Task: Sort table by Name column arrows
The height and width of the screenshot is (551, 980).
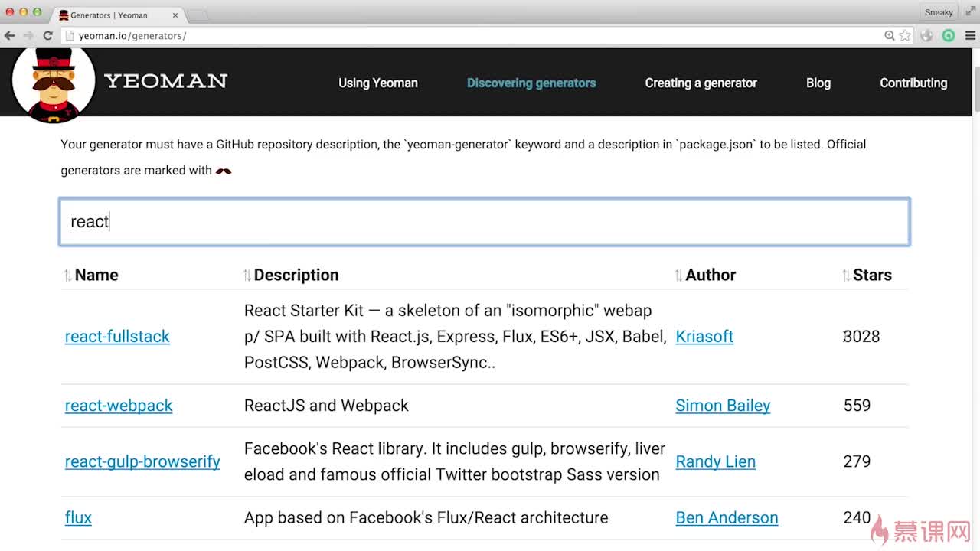Action: point(68,275)
